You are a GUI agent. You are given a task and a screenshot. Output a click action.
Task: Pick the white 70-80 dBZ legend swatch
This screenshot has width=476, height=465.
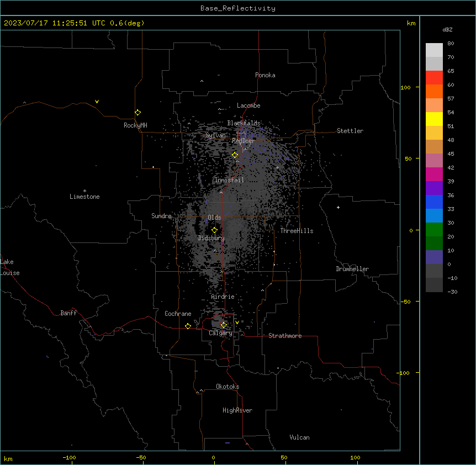click(434, 50)
